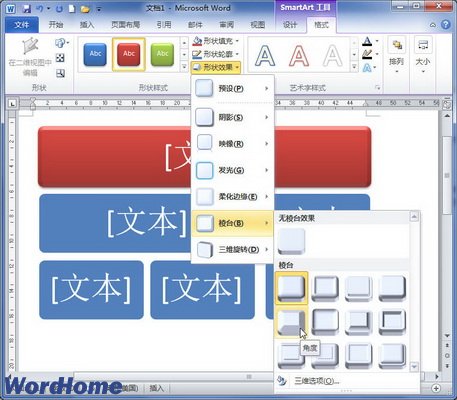The image size is (457, 400).
Task: Open the Help question mark icon
Action: tap(445, 24)
